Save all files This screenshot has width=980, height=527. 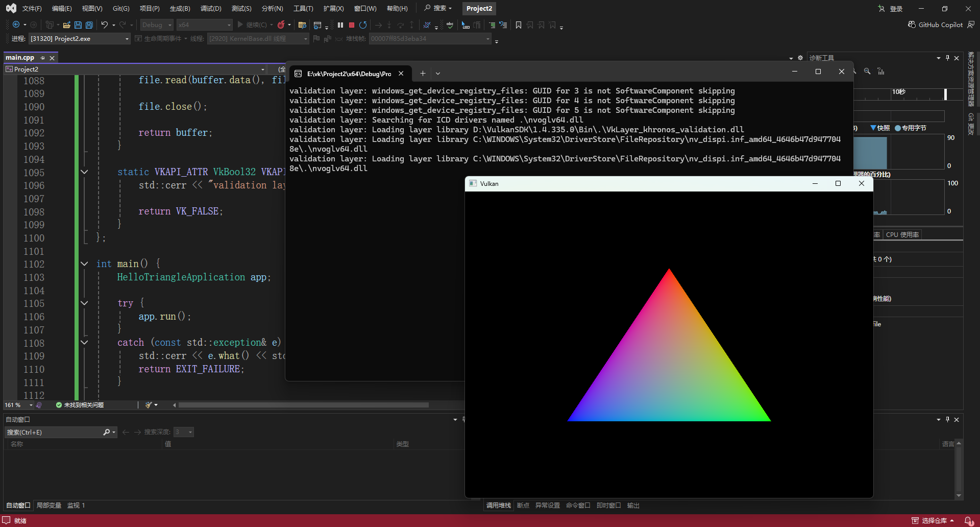89,25
